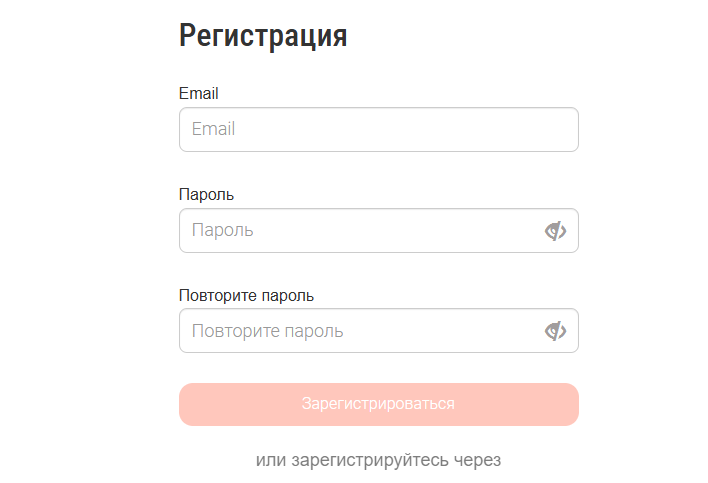Click the Регистрация heading
Image resolution: width=708 pixels, height=483 pixels.
coord(263,36)
